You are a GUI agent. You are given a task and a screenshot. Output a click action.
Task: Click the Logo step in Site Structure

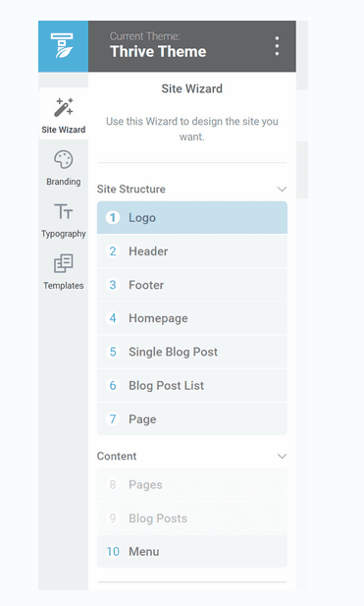(x=192, y=218)
